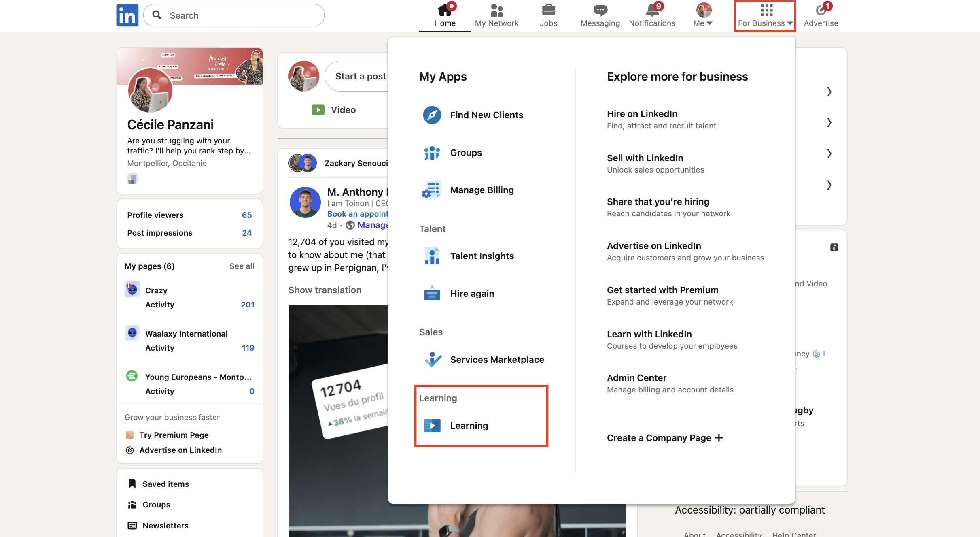This screenshot has width=980, height=537.
Task: Open the Notifications bell icon
Action: 652,11
